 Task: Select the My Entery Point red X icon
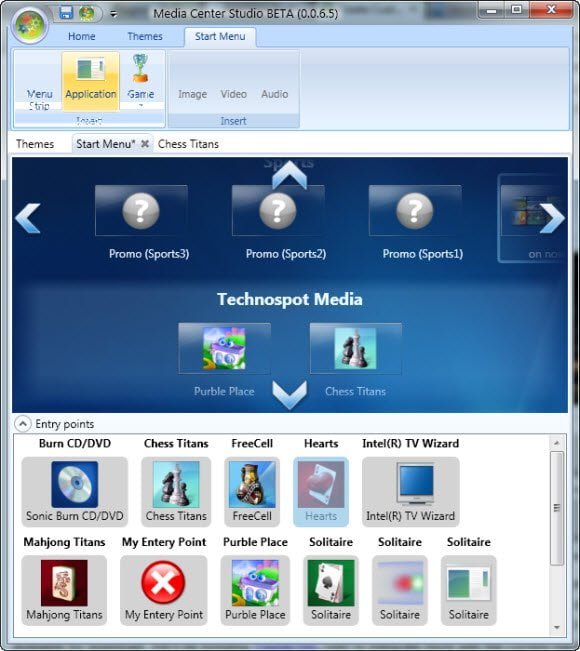(163, 582)
